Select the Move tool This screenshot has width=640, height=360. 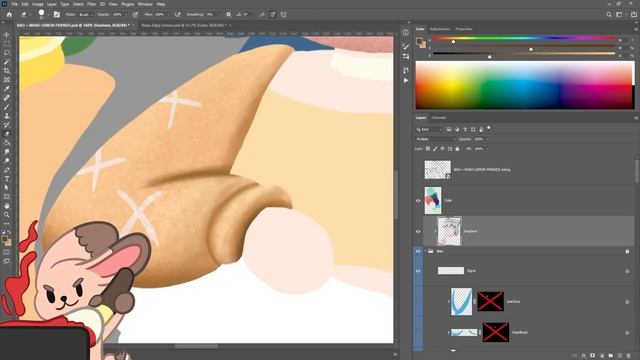(x=7, y=35)
